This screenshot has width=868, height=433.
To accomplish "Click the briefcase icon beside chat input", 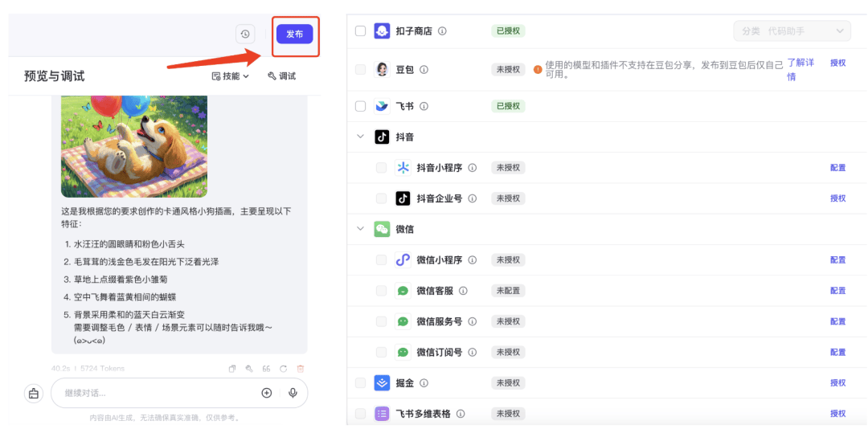I will [34, 393].
